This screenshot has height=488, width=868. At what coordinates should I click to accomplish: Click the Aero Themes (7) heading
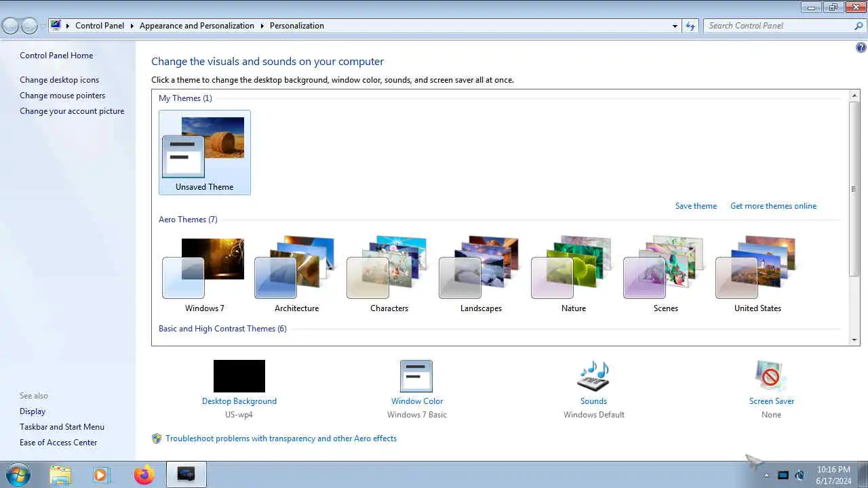pos(188,220)
